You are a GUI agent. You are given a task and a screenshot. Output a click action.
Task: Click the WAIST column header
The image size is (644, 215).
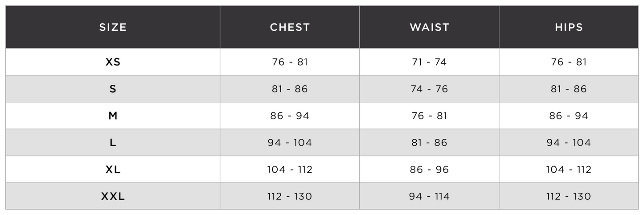tap(429, 27)
